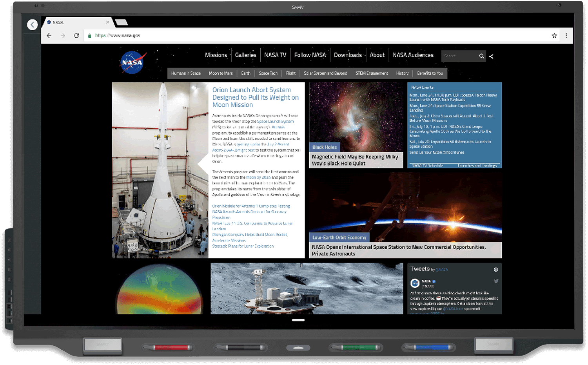The height and width of the screenshot is (365, 588).
Task: Tap the power button on side panel
Action: coord(9,240)
